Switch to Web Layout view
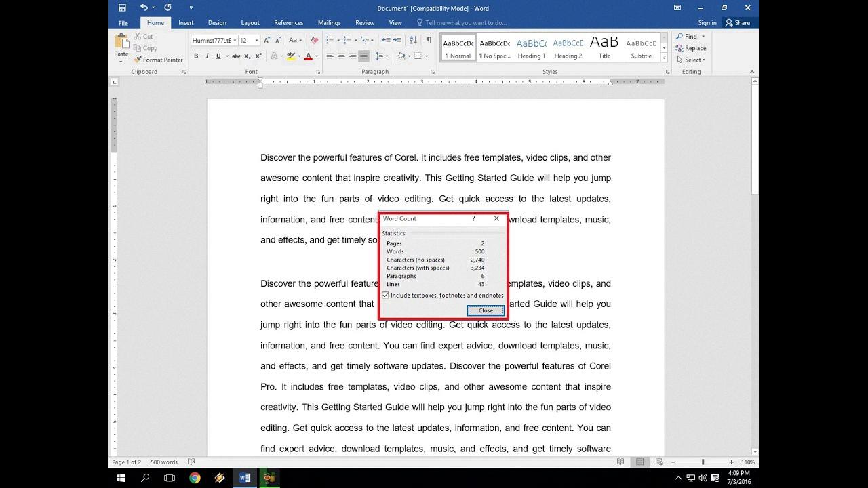This screenshot has height=488, width=868. [x=658, y=462]
